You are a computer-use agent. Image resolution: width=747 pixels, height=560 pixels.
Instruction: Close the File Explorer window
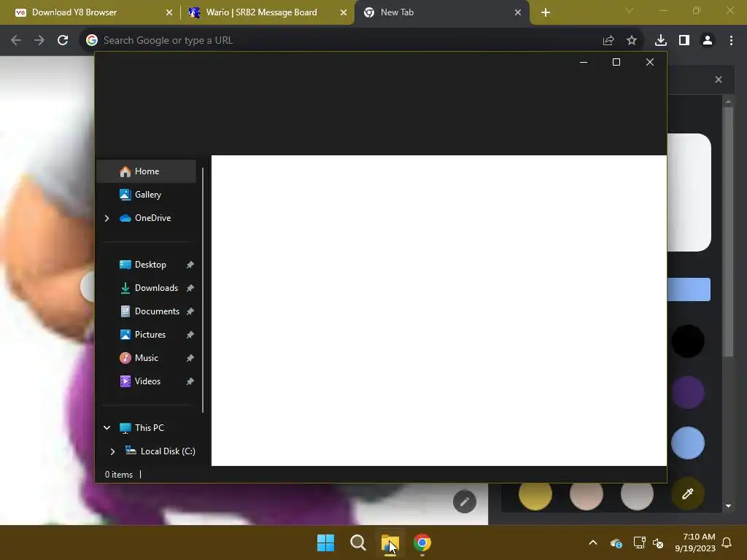tap(649, 62)
